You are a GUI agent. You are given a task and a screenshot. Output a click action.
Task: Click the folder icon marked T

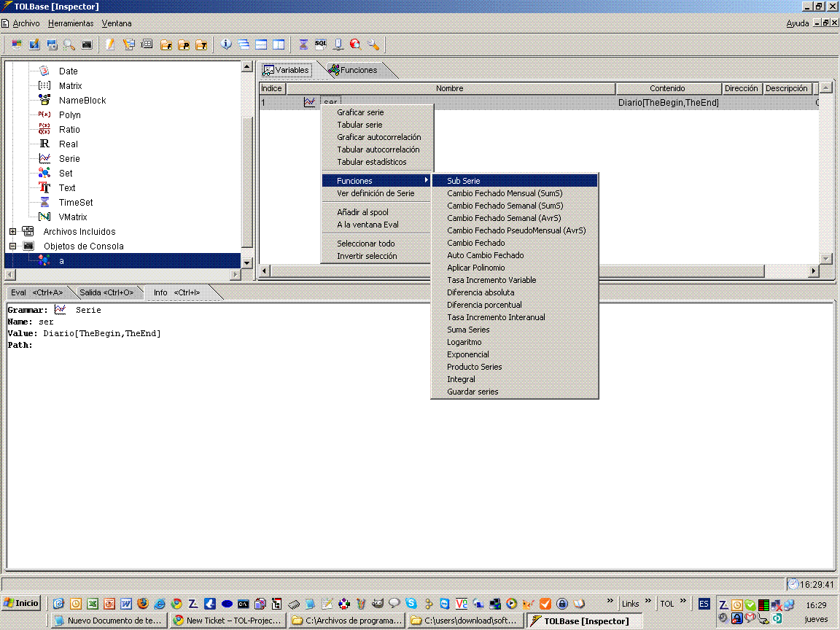pyautogui.click(x=201, y=44)
